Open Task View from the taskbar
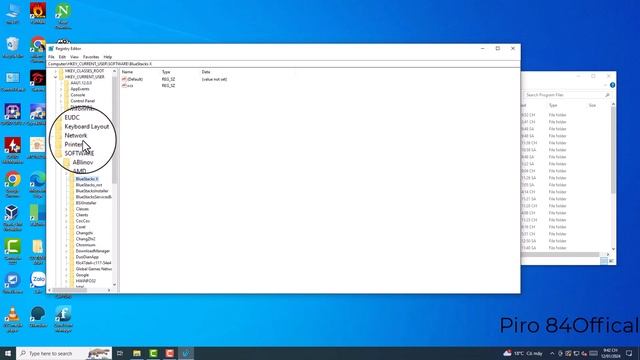The image size is (640, 360). pos(120,353)
